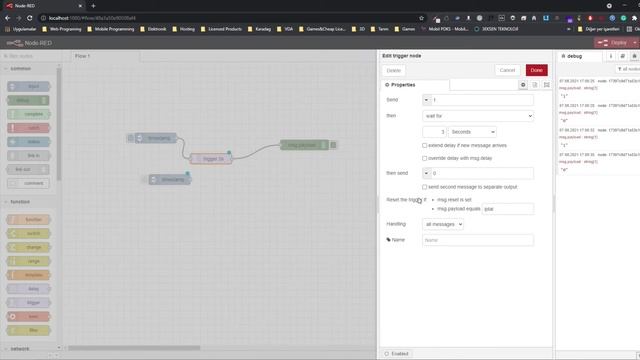Open Handling 'all messages' dropdown
Viewport: 640px width, 360px height.
point(443,224)
